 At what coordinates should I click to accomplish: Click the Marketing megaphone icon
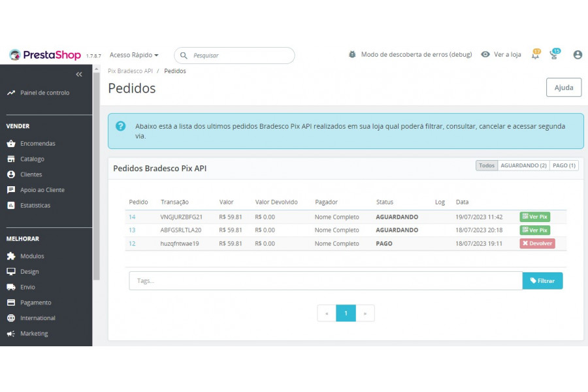point(11,333)
